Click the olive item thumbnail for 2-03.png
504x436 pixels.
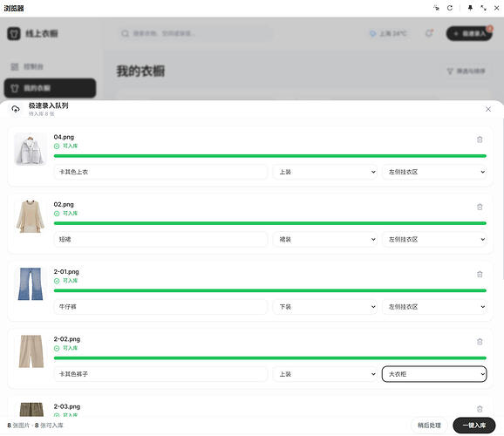coord(31,410)
